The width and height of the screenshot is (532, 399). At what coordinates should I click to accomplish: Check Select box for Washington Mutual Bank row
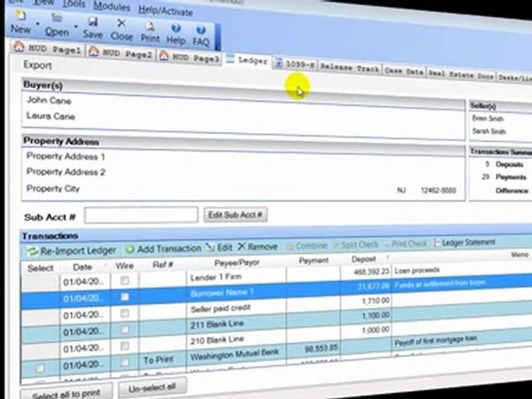40,368
